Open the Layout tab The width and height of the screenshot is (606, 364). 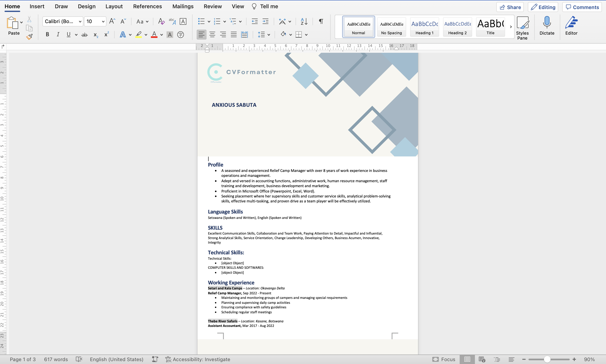click(x=114, y=6)
